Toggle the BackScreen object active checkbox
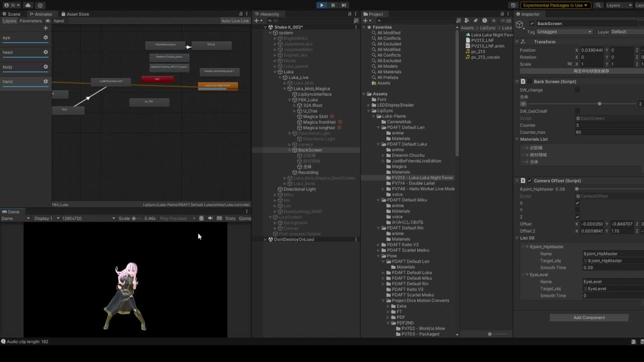Image resolution: width=644 pixels, height=362 pixels. pos(532,24)
